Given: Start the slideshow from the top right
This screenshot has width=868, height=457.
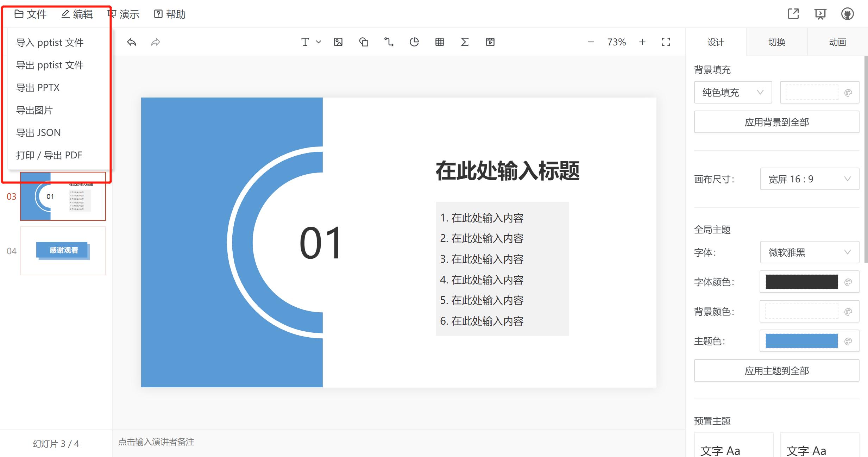Looking at the screenshot, I should click(820, 14).
